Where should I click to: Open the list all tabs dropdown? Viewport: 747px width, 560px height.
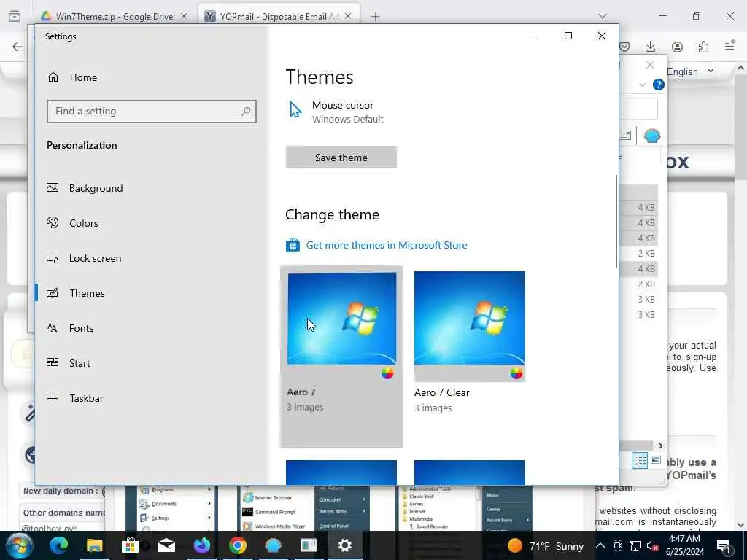point(602,16)
